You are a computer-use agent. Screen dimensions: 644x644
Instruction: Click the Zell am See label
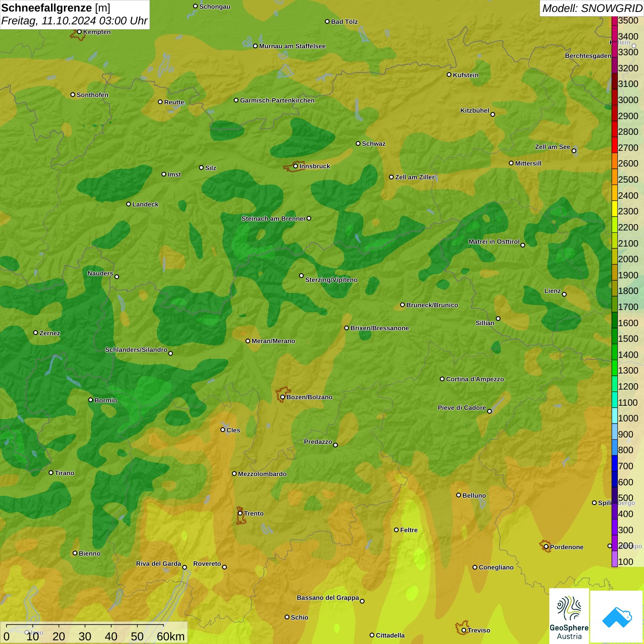(552, 147)
